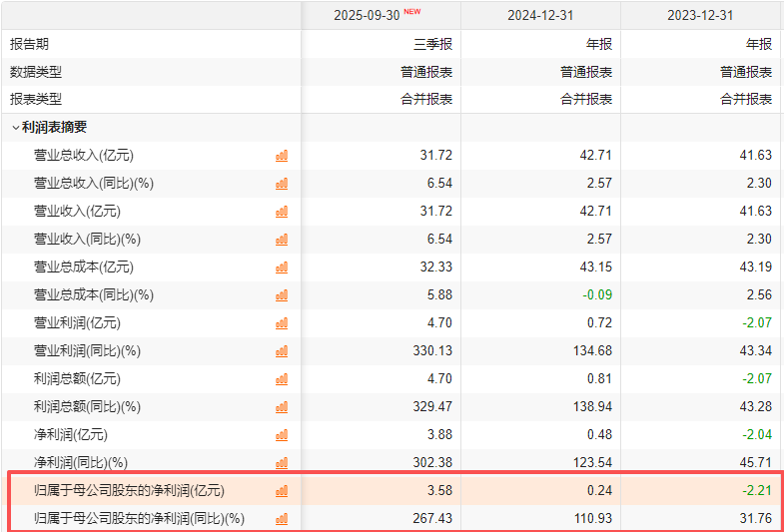The width and height of the screenshot is (784, 532).
Task: Select the 2024-12-31 column header
Action: pyautogui.click(x=540, y=15)
